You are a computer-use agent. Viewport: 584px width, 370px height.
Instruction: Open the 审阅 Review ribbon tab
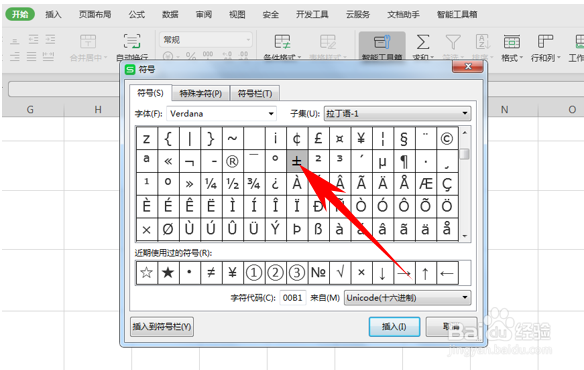click(x=204, y=15)
